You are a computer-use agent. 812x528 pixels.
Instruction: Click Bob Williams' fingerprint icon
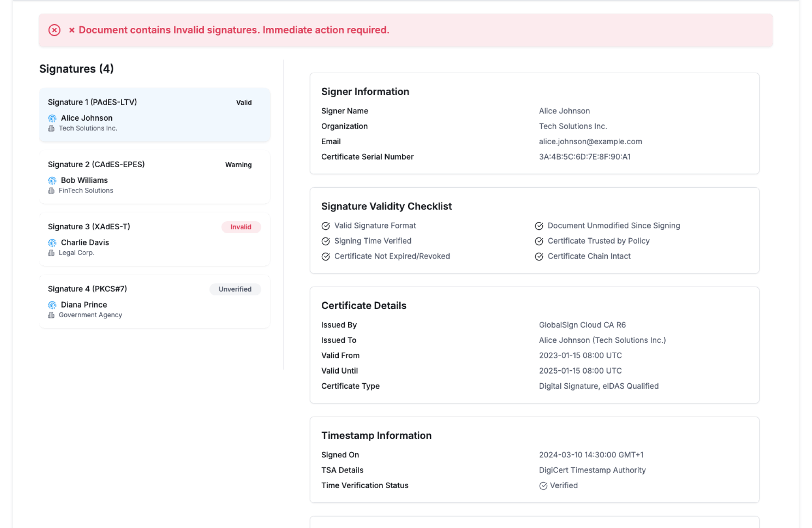[x=52, y=181]
